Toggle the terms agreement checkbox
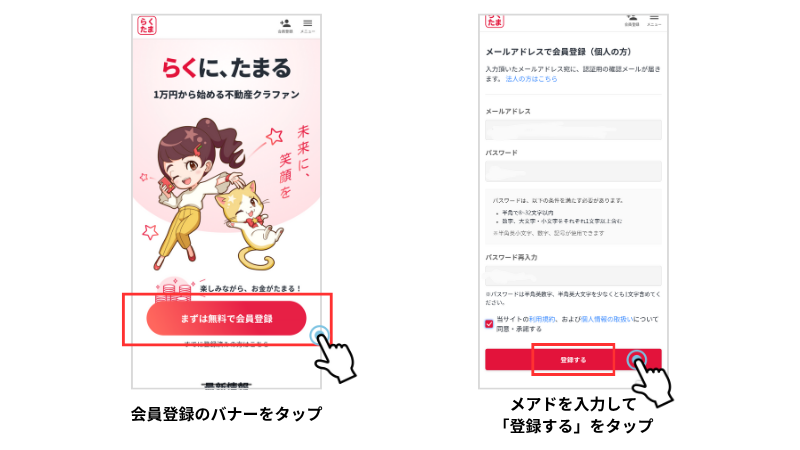Image resolution: width=800 pixels, height=450 pixels. (x=489, y=323)
